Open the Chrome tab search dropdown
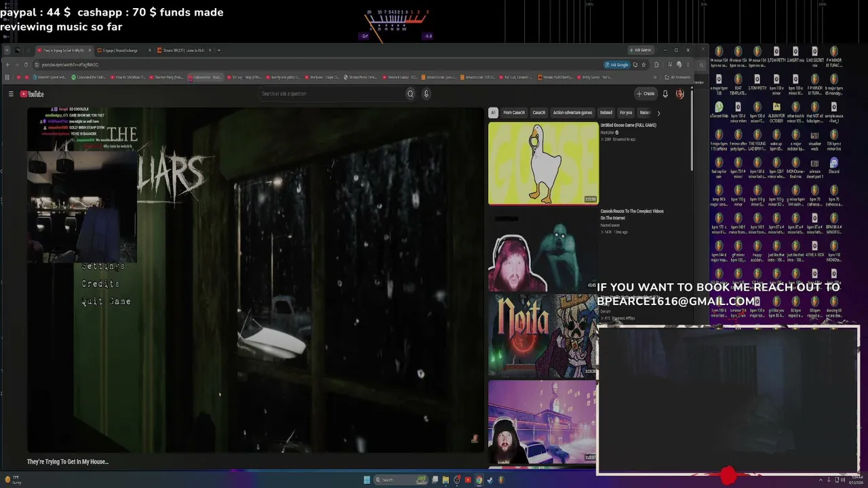Viewport: 868px width, 488px height. point(7,50)
